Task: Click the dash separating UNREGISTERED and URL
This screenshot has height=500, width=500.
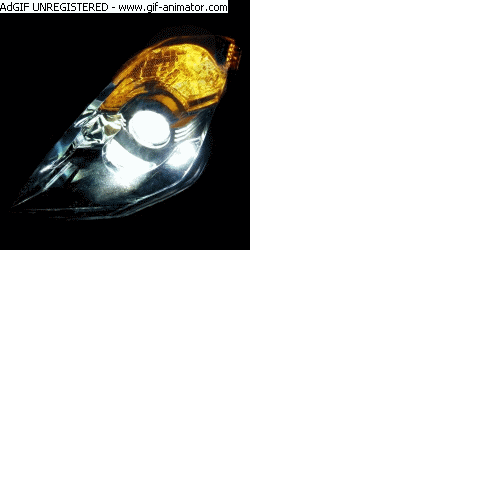Action: [x=113, y=7]
